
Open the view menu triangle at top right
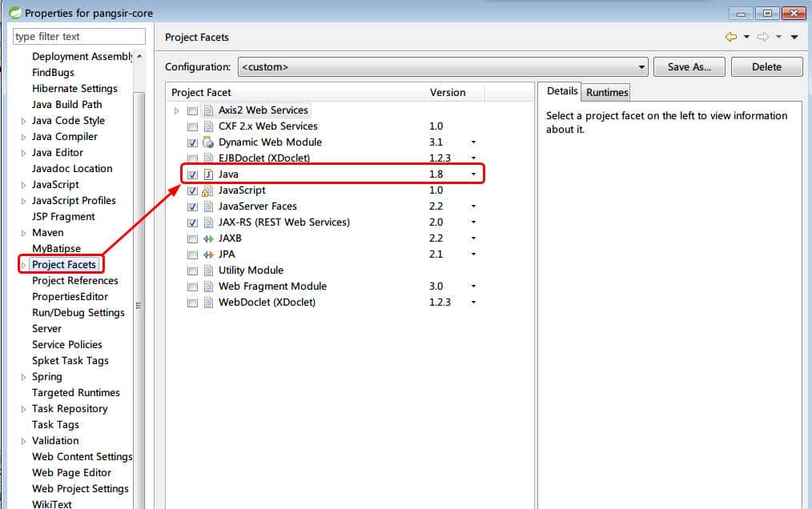(x=794, y=37)
